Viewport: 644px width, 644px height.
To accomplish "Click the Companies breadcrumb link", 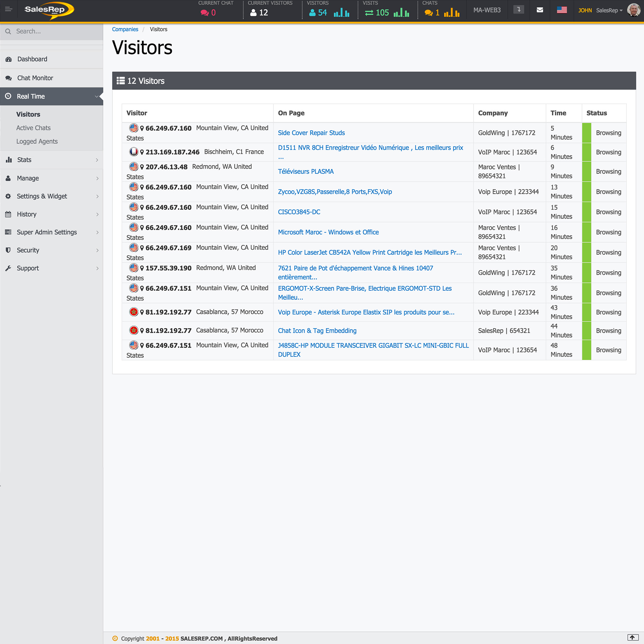I will point(125,29).
